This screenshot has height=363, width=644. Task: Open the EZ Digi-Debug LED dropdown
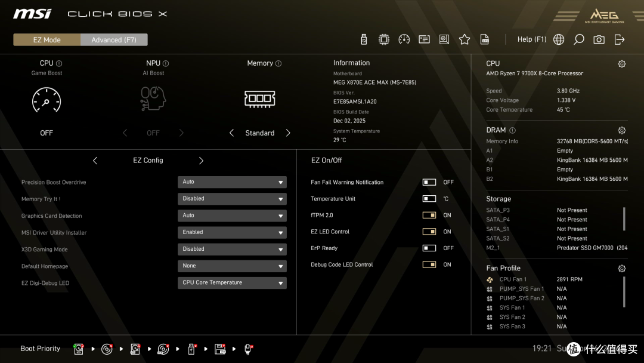point(232,283)
